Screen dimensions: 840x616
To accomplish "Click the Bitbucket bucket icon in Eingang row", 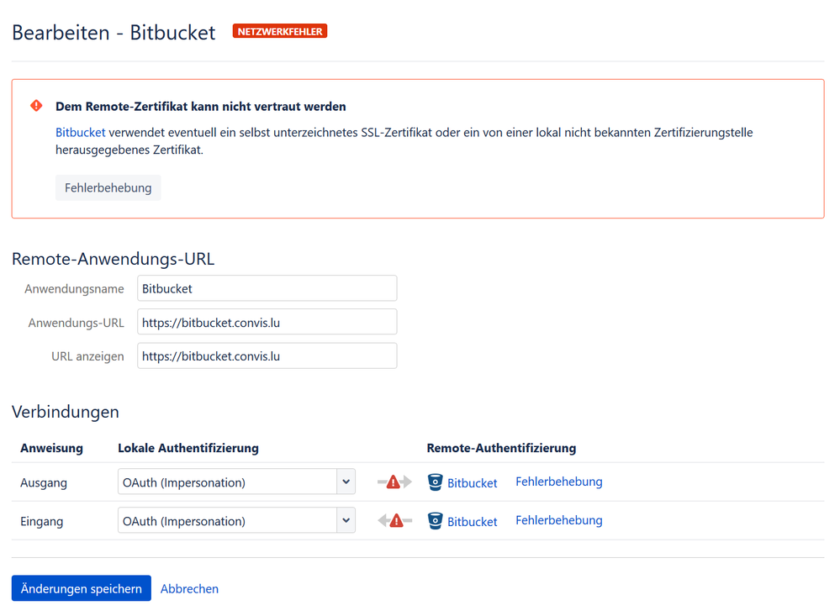I will [435, 521].
